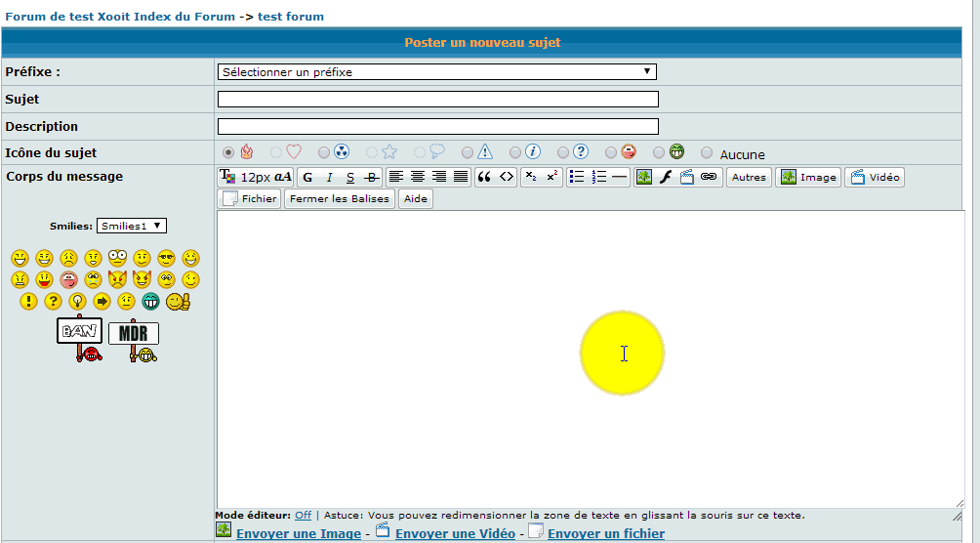980x543 pixels.
Task: Insert the MDR sign smiley
Action: click(x=134, y=341)
